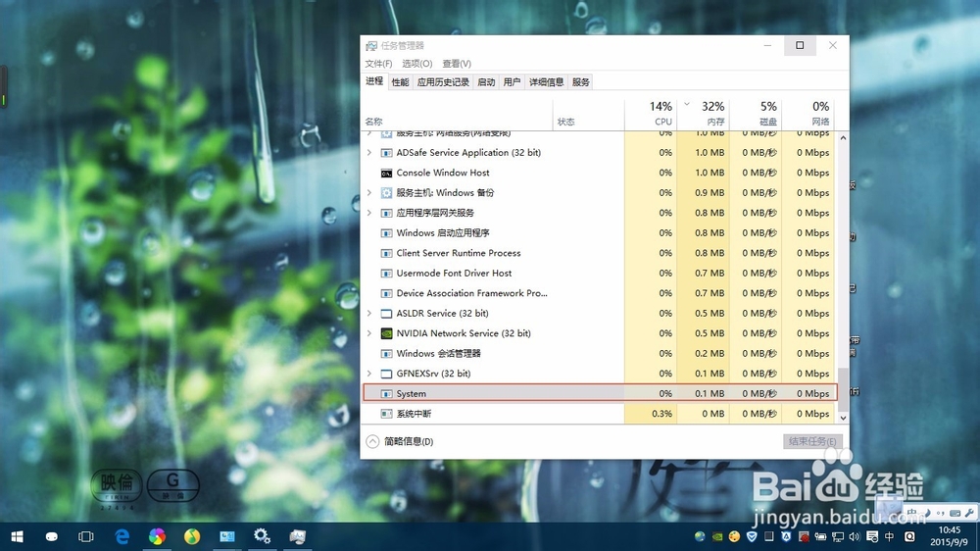
Task: Switch to the 用户 tab
Action: point(512,82)
